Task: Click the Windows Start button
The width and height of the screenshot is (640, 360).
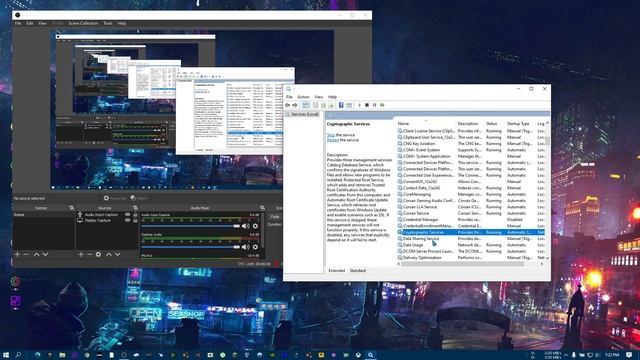Action: pyautogui.click(x=6, y=355)
